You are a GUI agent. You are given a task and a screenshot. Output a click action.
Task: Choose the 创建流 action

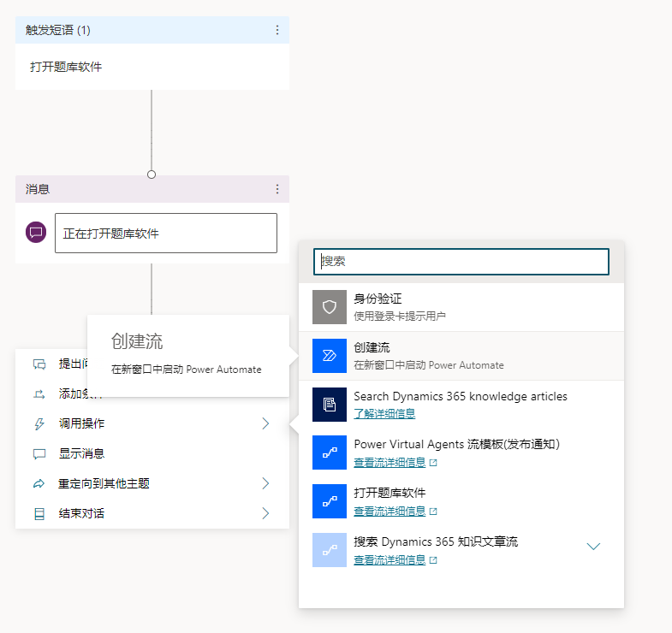461,356
